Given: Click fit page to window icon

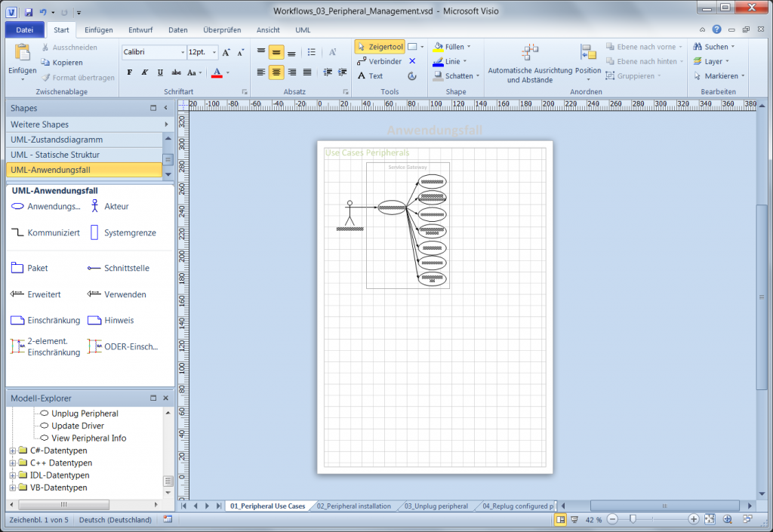Looking at the screenshot, I should click(710, 519).
